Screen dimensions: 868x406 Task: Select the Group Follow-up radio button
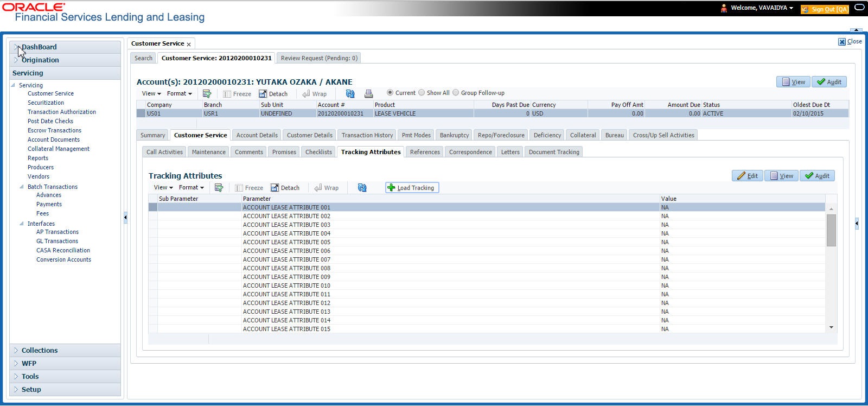456,92
